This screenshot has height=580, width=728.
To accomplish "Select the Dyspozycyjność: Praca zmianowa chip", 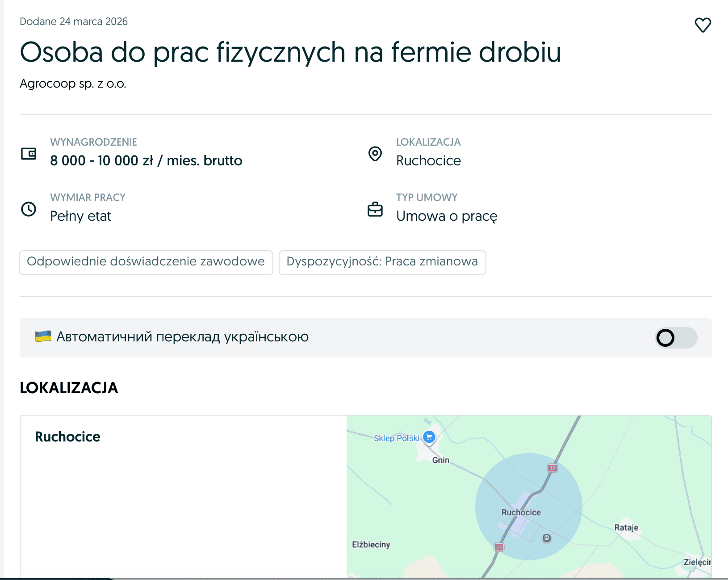I will [382, 262].
